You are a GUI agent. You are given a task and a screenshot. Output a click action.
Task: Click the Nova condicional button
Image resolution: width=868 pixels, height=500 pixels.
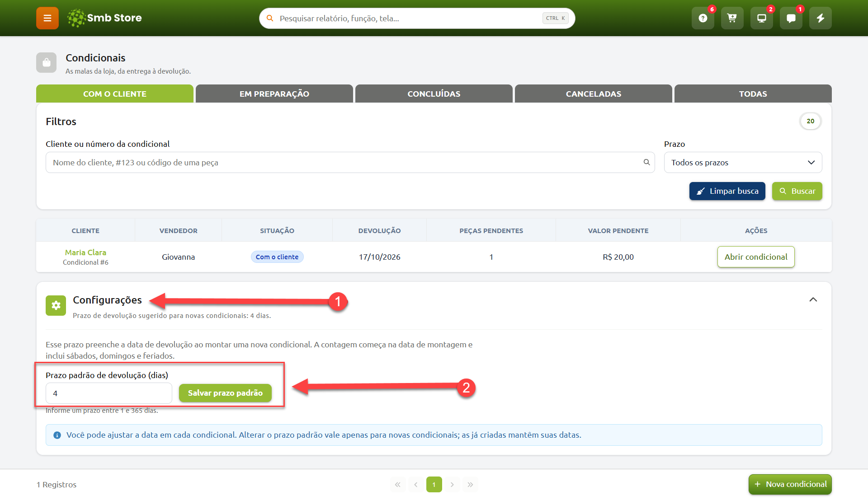[x=790, y=484]
